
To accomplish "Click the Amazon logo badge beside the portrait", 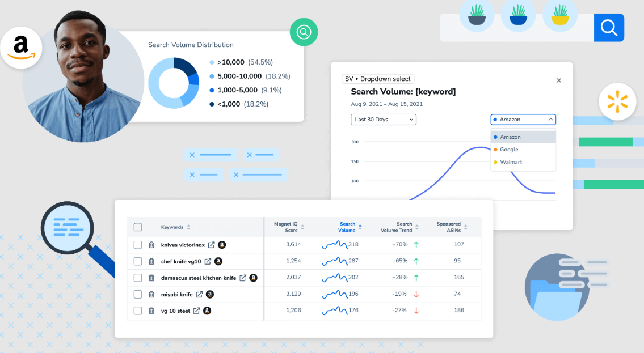I will [21, 48].
